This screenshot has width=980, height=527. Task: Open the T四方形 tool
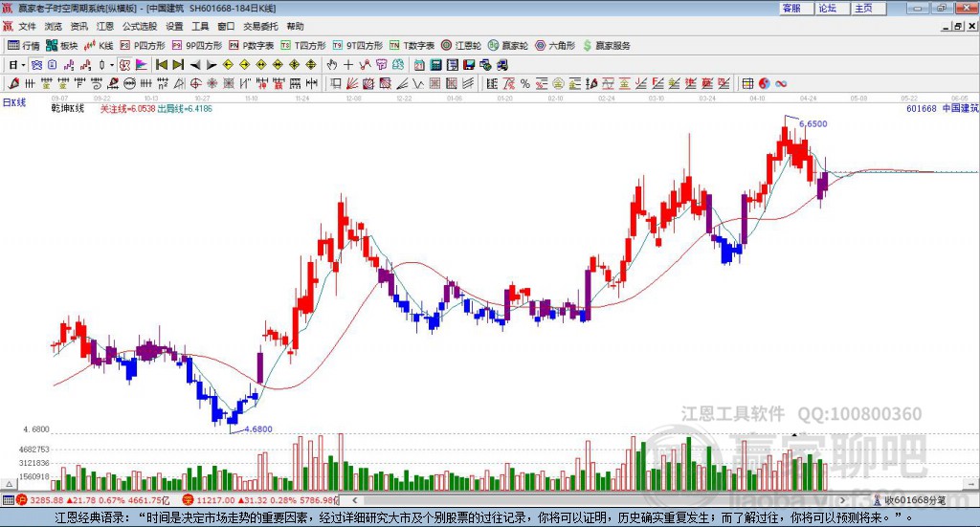[x=303, y=46]
